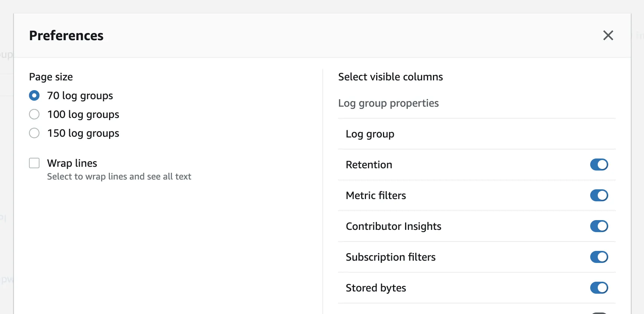The image size is (644, 314).
Task: Set page size to 150 log groups
Action: pyautogui.click(x=34, y=133)
